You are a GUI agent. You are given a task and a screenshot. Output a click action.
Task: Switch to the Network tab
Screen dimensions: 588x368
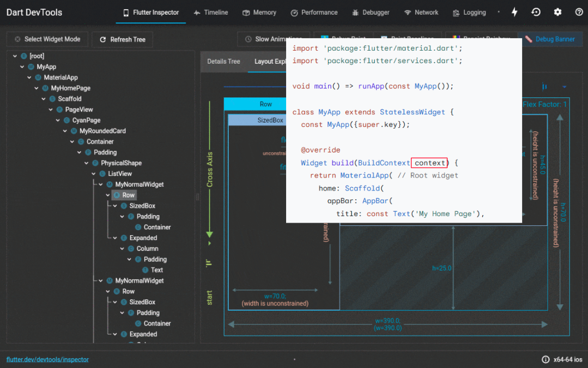(x=421, y=13)
